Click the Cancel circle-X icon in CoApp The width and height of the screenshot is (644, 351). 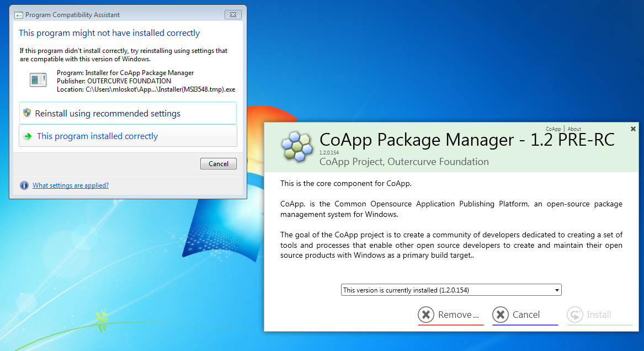[501, 315]
